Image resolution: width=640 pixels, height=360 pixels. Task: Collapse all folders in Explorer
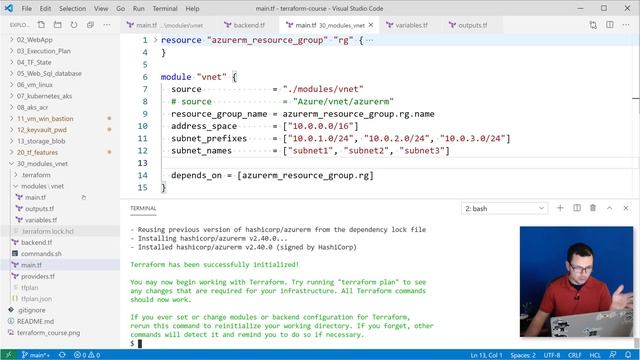[90, 25]
